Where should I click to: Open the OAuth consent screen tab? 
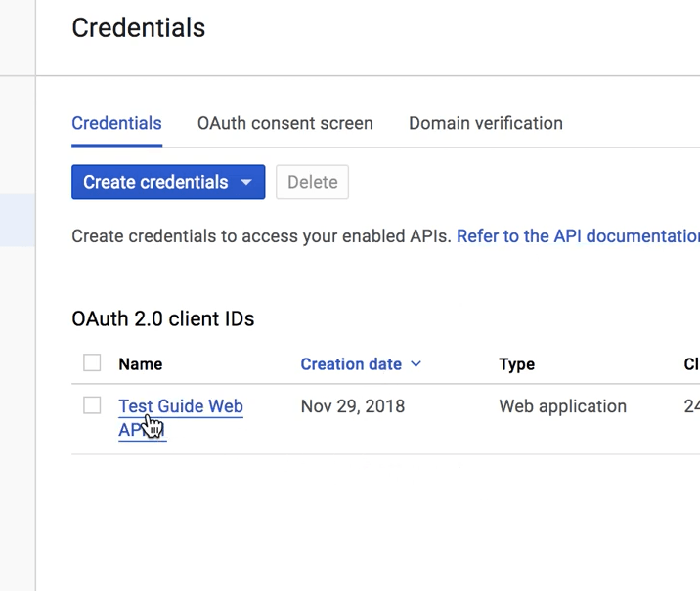pyautogui.click(x=285, y=123)
